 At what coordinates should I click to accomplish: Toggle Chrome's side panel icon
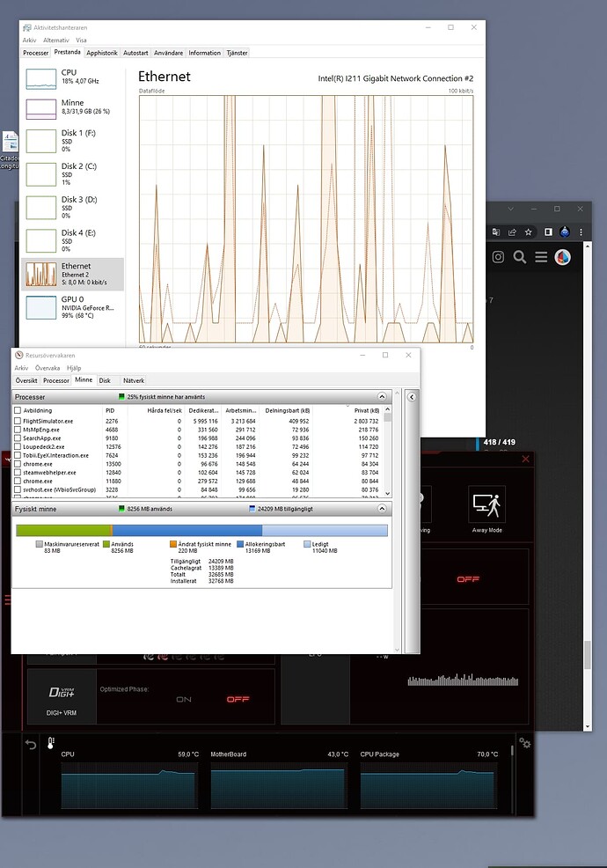coord(548,232)
